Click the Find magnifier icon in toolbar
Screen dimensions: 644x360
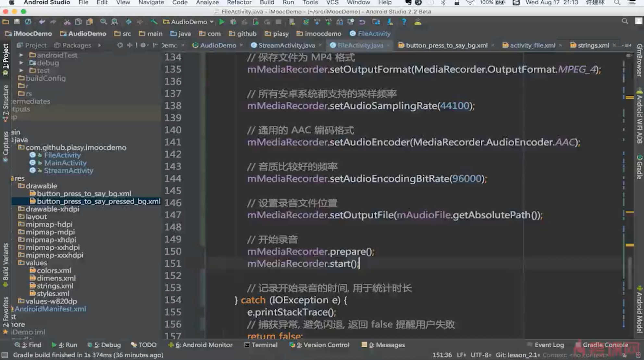point(103,22)
